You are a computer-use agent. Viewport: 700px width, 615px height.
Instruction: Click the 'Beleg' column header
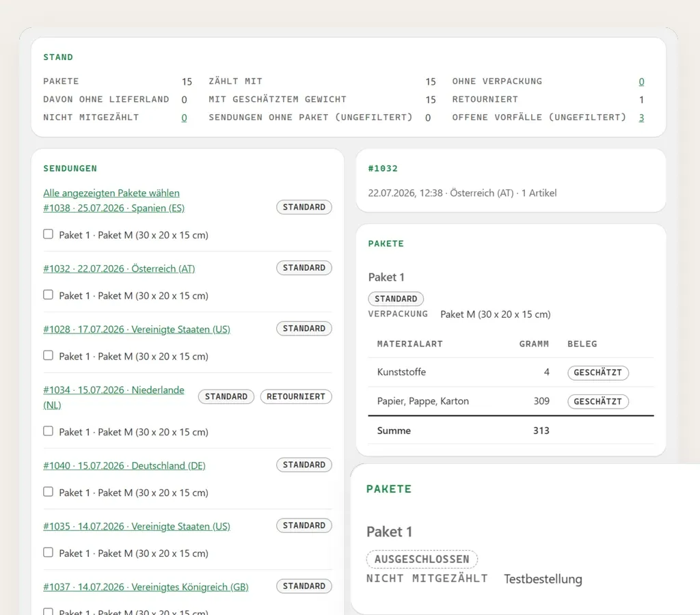pyautogui.click(x=582, y=344)
